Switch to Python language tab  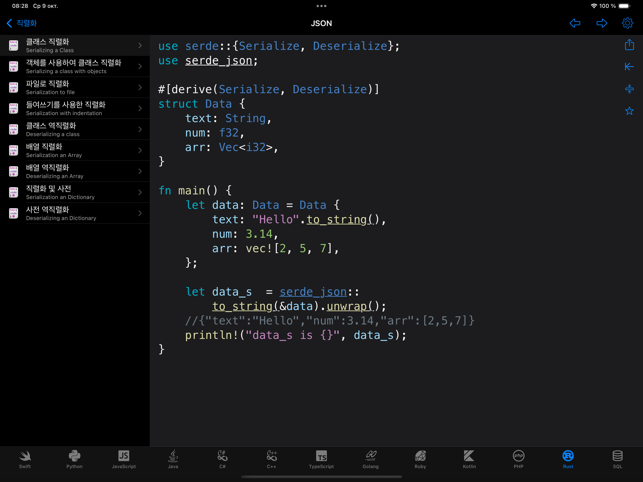(x=74, y=459)
